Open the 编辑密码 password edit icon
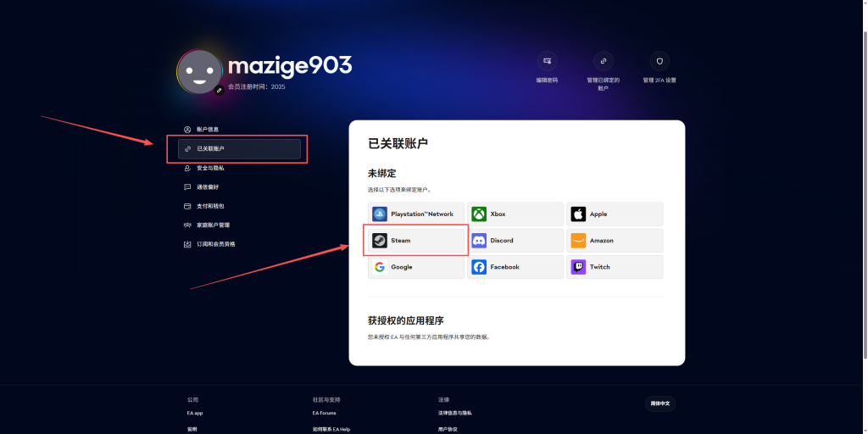 pyautogui.click(x=547, y=61)
